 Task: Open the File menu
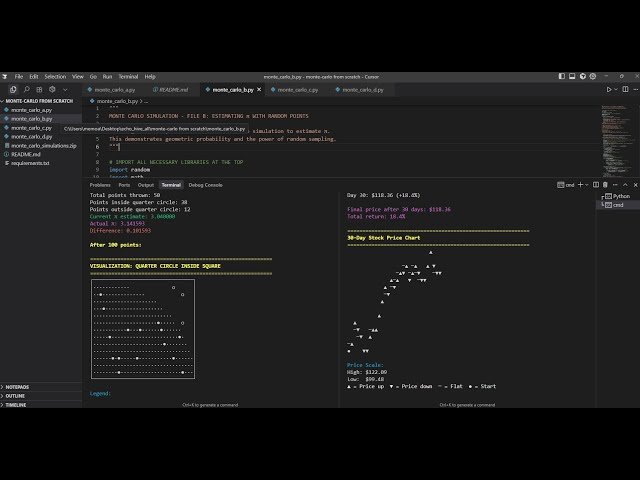[19, 76]
